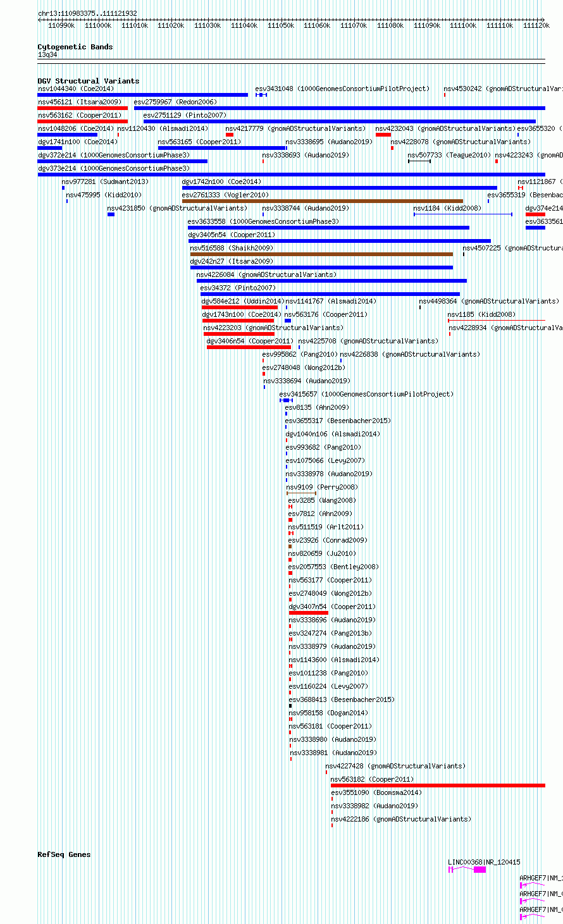
Task: Click the 111050k ruler tick label
Action: click(x=280, y=25)
